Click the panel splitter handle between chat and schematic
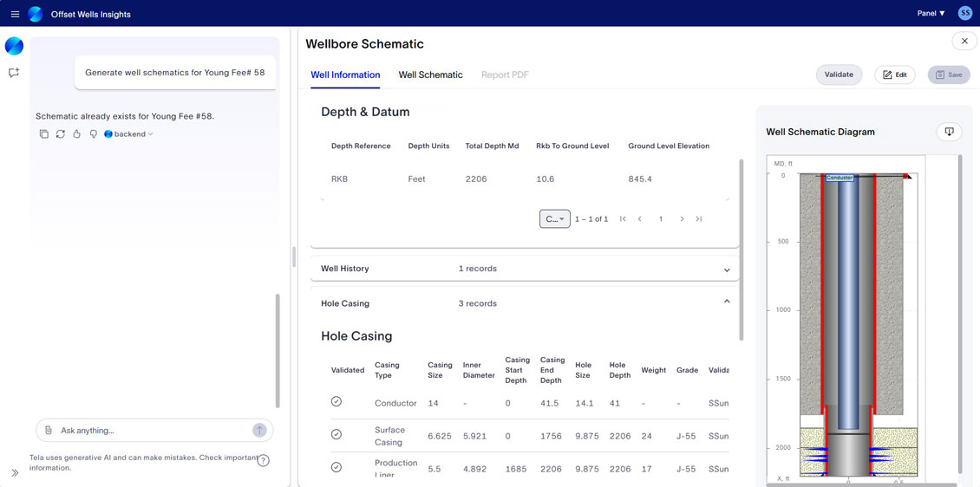The image size is (980, 487). (x=294, y=256)
